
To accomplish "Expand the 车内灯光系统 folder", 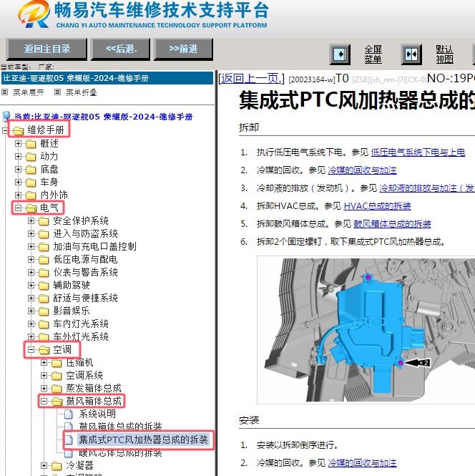I will (31, 324).
